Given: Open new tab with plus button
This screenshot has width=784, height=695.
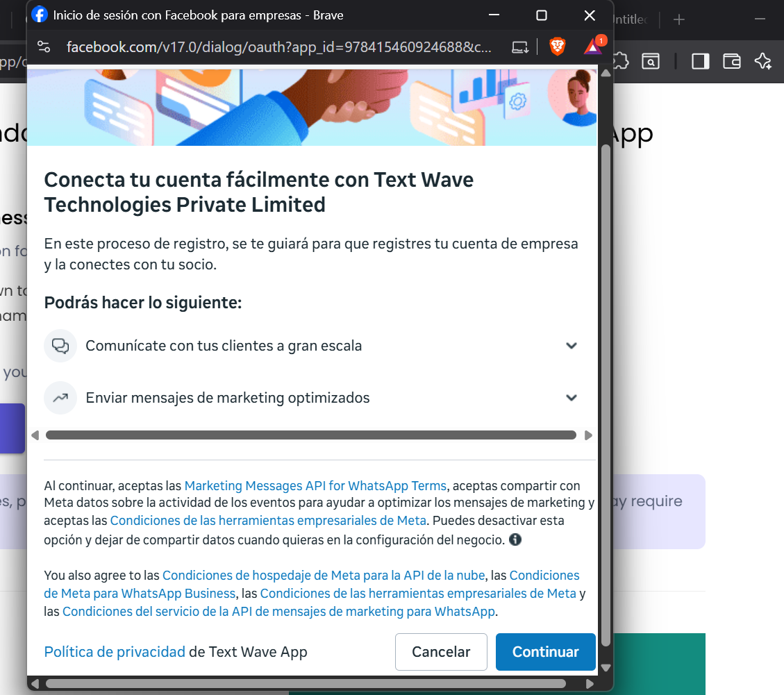Looking at the screenshot, I should 679,19.
